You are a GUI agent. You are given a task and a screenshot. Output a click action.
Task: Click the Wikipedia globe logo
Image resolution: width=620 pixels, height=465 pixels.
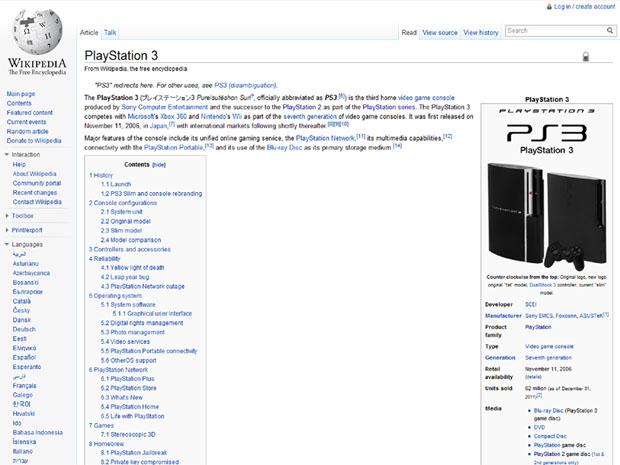[37, 32]
